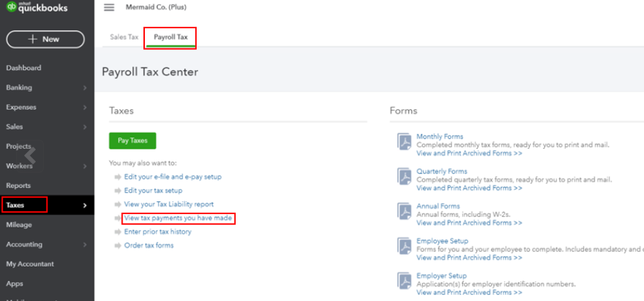Expand the Taxes submenu chevron
644x301 pixels.
point(85,205)
